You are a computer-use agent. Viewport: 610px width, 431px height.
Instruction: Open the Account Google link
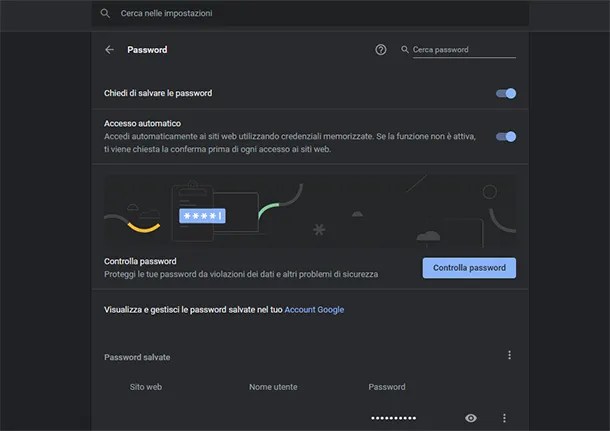click(314, 310)
